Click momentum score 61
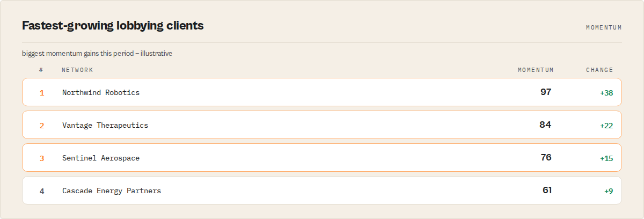Image resolution: width=644 pixels, height=219 pixels. click(x=547, y=190)
